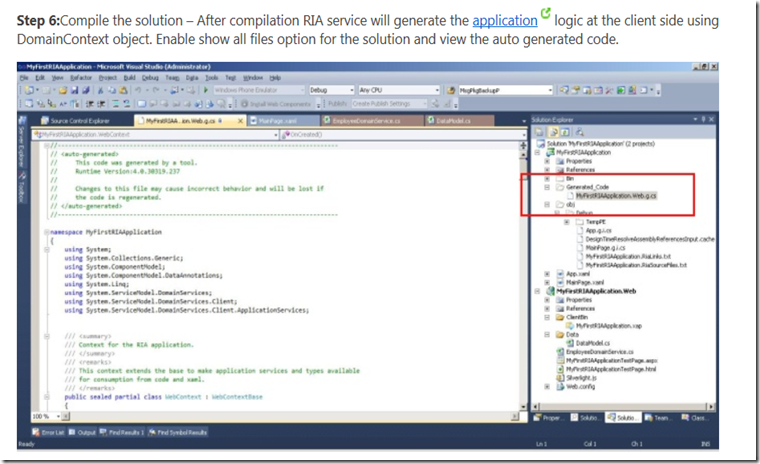The height and width of the screenshot is (464, 760).
Task: Close the MyFirstRIAA Web.g.cs editor tab
Action: tap(240, 121)
